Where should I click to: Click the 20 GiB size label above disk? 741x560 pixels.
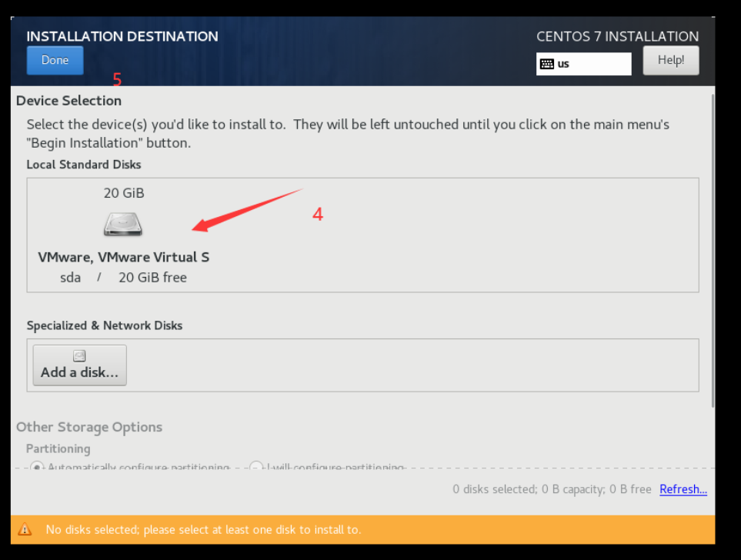pos(124,193)
